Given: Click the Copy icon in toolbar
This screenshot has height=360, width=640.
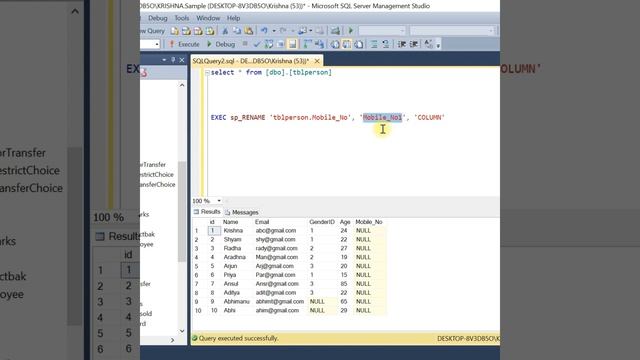Looking at the screenshot, I should (x=237, y=31).
